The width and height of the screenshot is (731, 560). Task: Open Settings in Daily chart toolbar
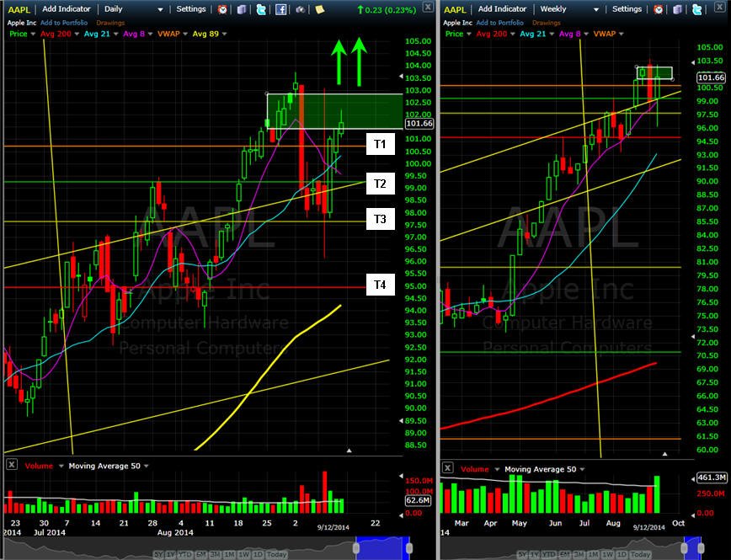190,9
